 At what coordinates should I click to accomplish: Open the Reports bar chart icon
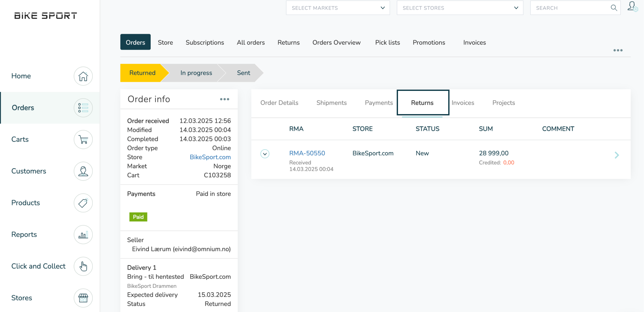coord(83,235)
